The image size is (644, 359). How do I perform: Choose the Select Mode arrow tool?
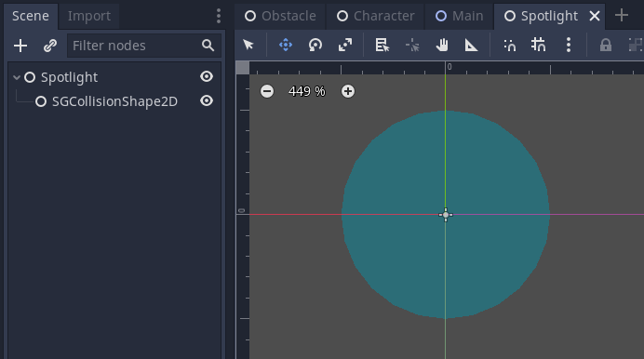point(248,45)
